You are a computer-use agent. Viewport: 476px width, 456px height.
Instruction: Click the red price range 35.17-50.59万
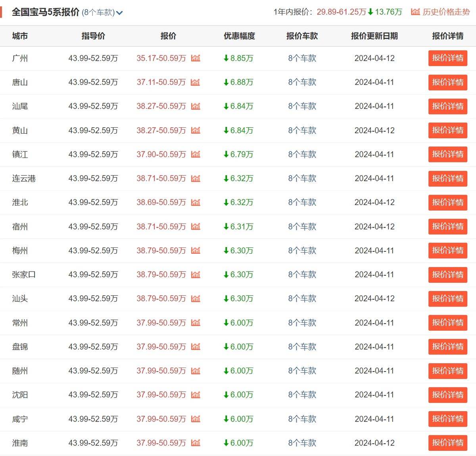(x=161, y=58)
